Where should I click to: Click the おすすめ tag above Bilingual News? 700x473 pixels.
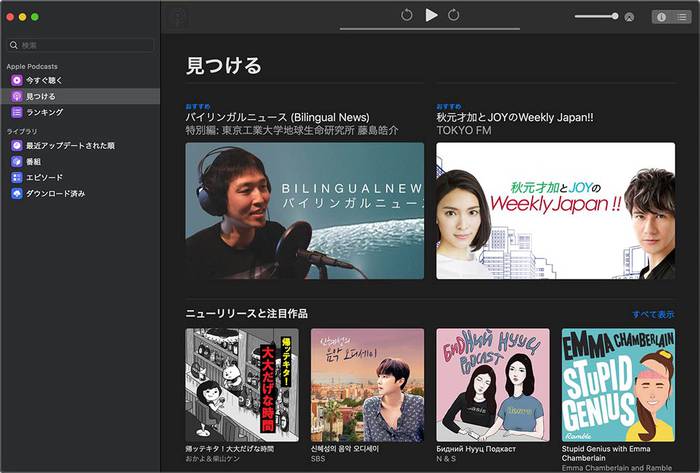point(198,106)
